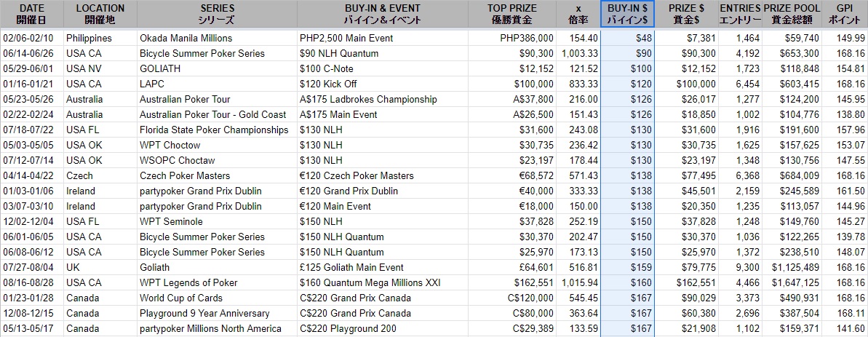868x337 pixels.
Task: Click the Philippines location cell
Action: pyautogui.click(x=100, y=38)
